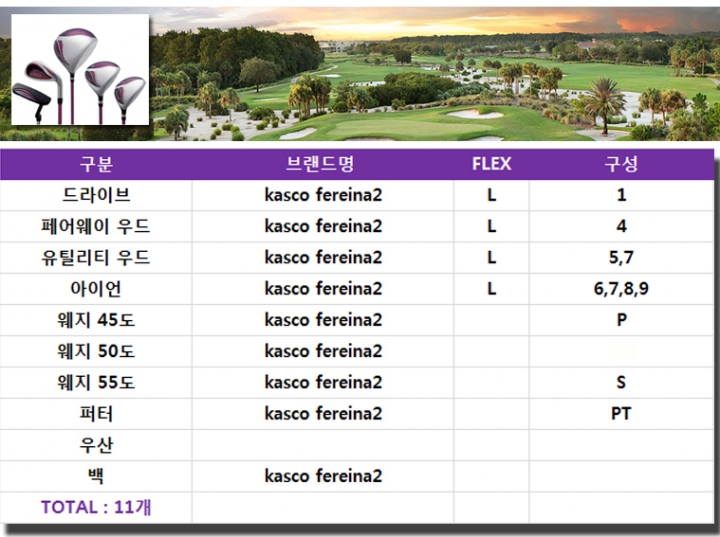Click kasco fereina2 in the 유틸리티 우드 row
Viewport: 720px width, 537px height.
click(x=323, y=258)
